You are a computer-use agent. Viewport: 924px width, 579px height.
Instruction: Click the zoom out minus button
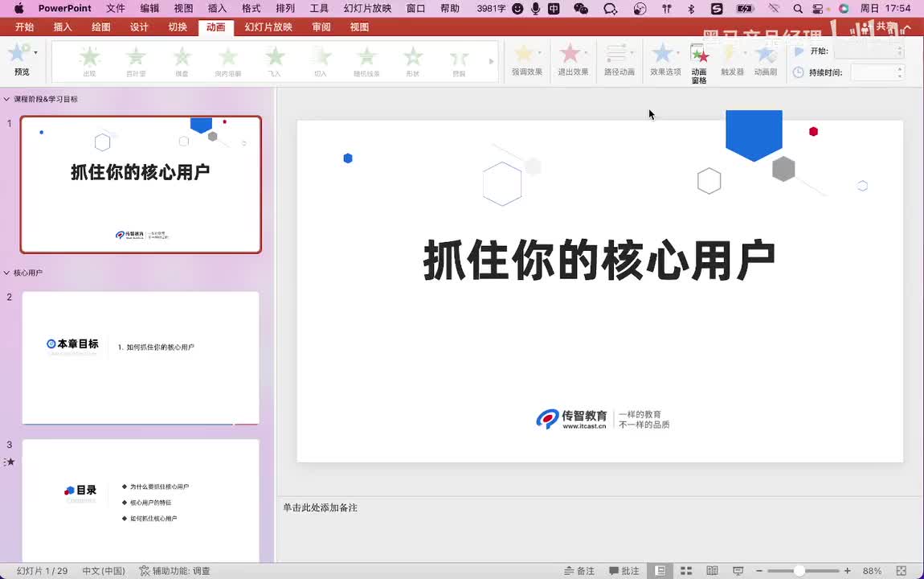coord(759,571)
